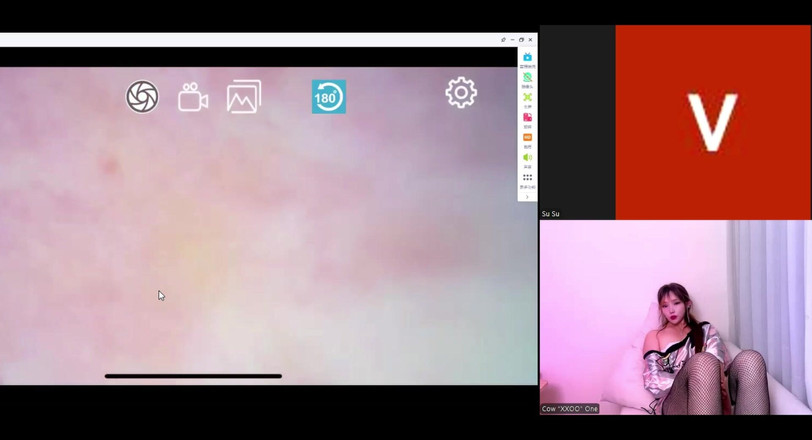Click the blue TV icon in sidebar

(x=527, y=58)
